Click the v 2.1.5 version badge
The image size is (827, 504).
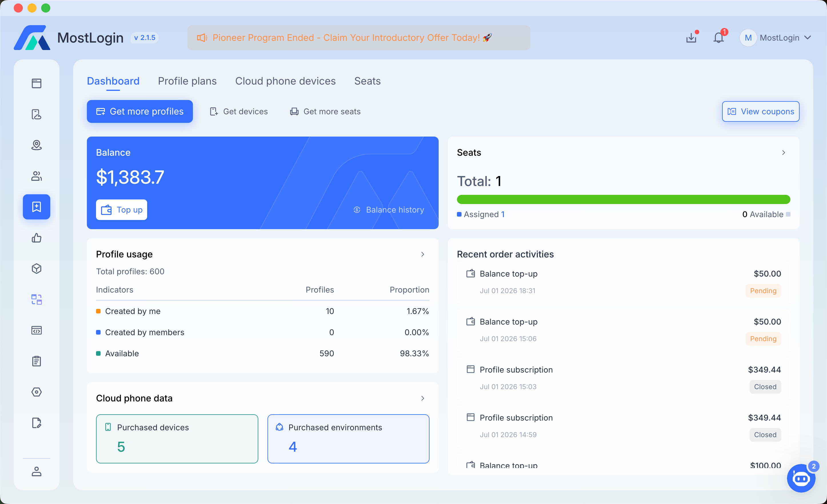coord(145,38)
